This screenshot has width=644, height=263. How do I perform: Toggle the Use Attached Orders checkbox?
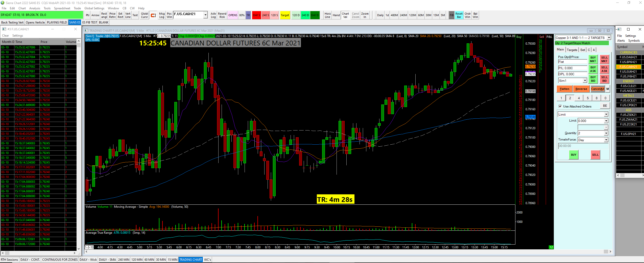click(x=560, y=106)
